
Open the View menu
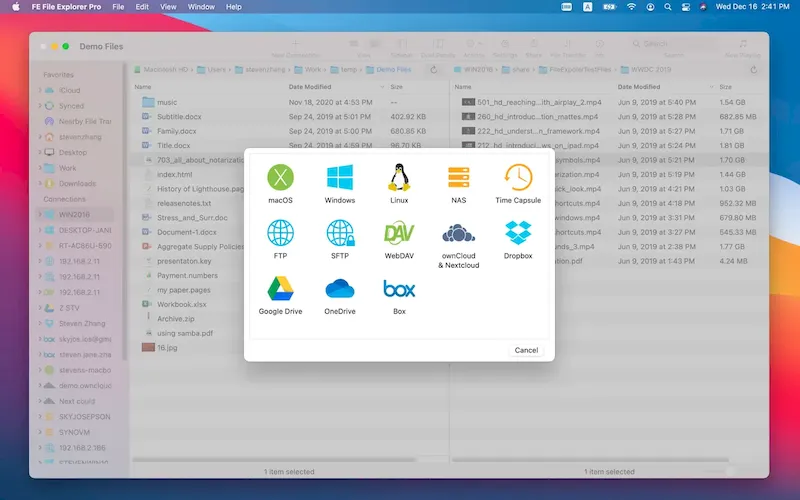tap(168, 7)
